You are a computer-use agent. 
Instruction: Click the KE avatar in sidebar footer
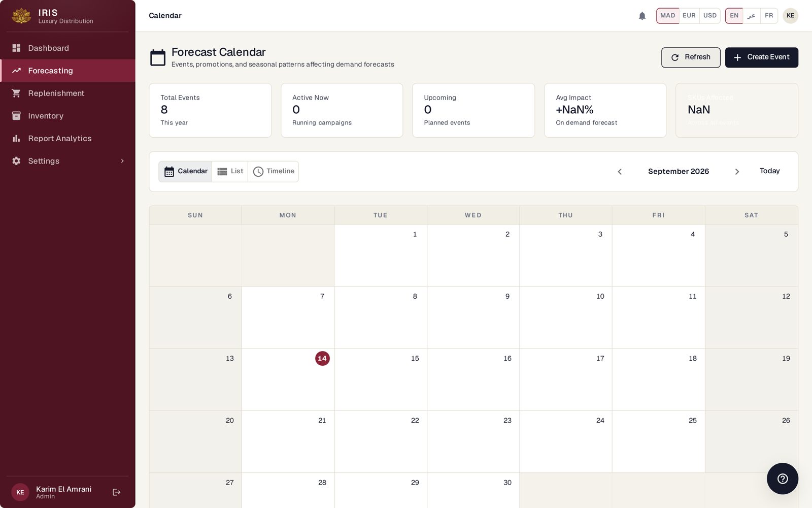tap(20, 492)
